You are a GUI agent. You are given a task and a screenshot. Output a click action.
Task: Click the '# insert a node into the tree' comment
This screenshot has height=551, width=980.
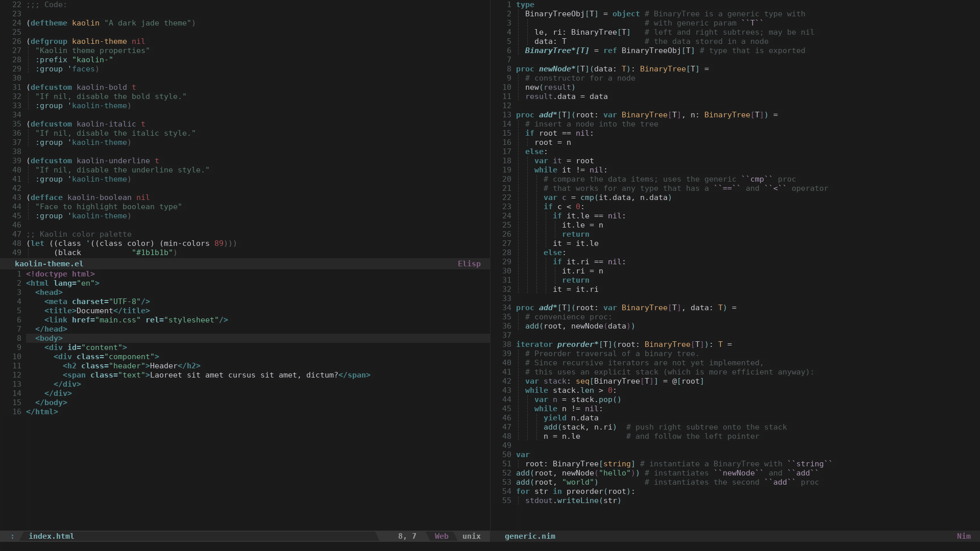[592, 124]
